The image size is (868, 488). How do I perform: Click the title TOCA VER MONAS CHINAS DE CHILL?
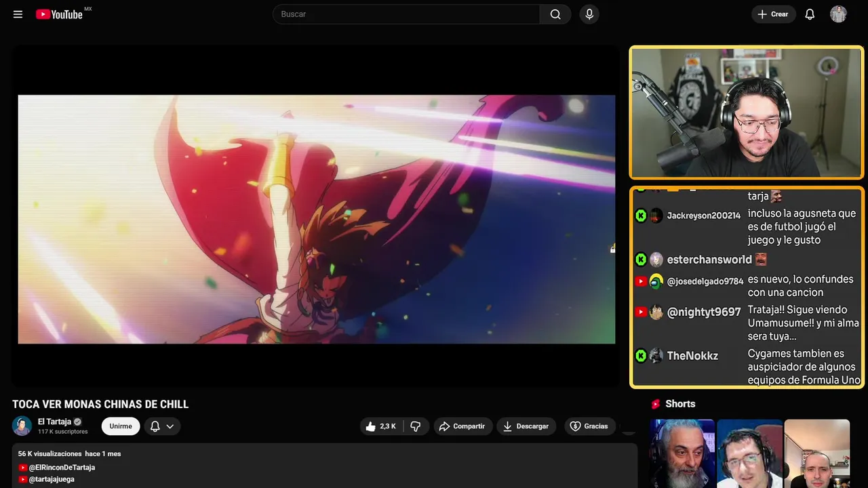tap(100, 405)
